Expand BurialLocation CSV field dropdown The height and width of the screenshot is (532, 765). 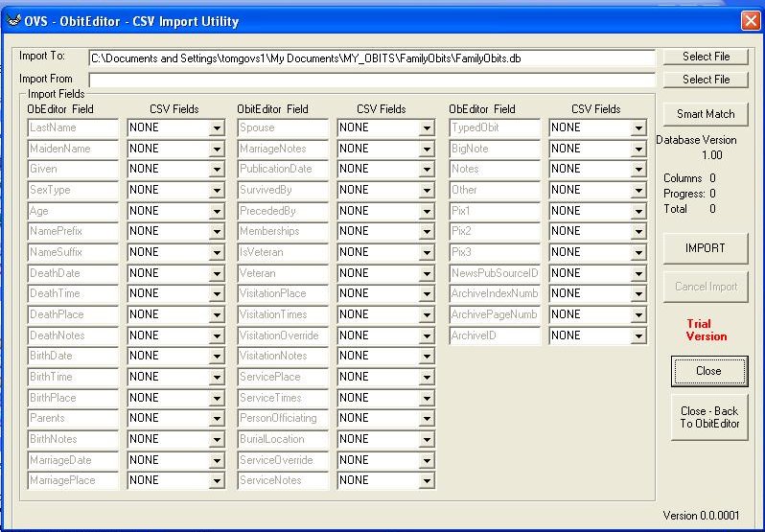[427, 439]
